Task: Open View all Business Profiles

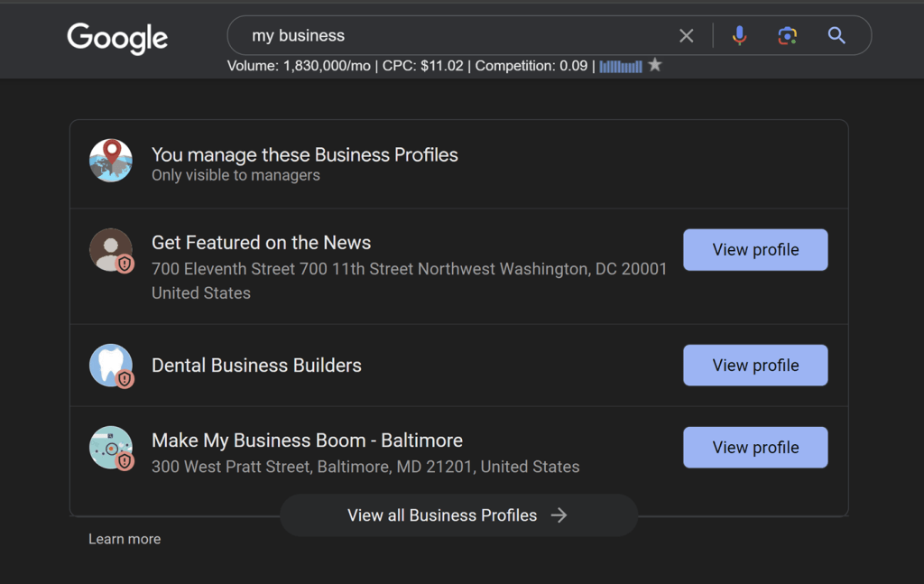Action: (x=442, y=515)
